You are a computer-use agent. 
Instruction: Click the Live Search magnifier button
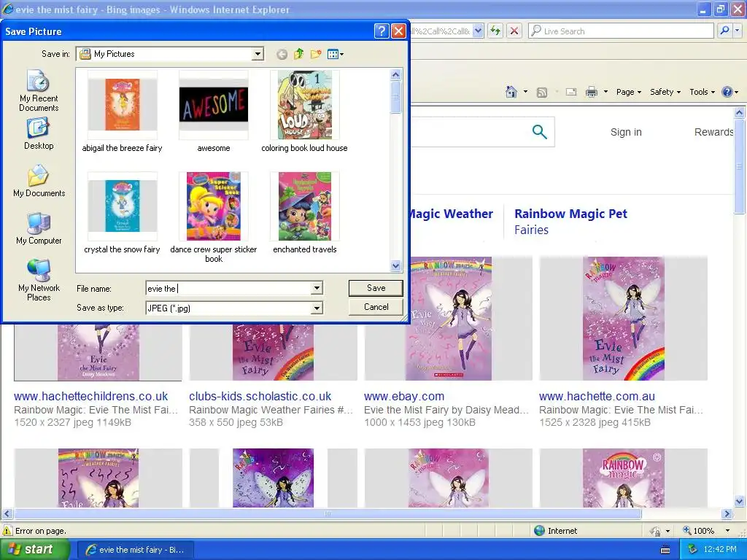click(x=724, y=31)
